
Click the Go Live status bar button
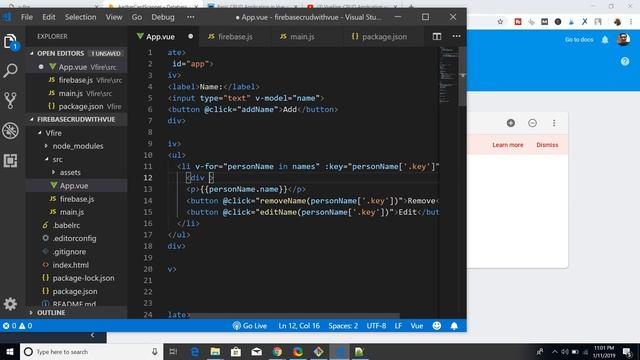pos(249,326)
